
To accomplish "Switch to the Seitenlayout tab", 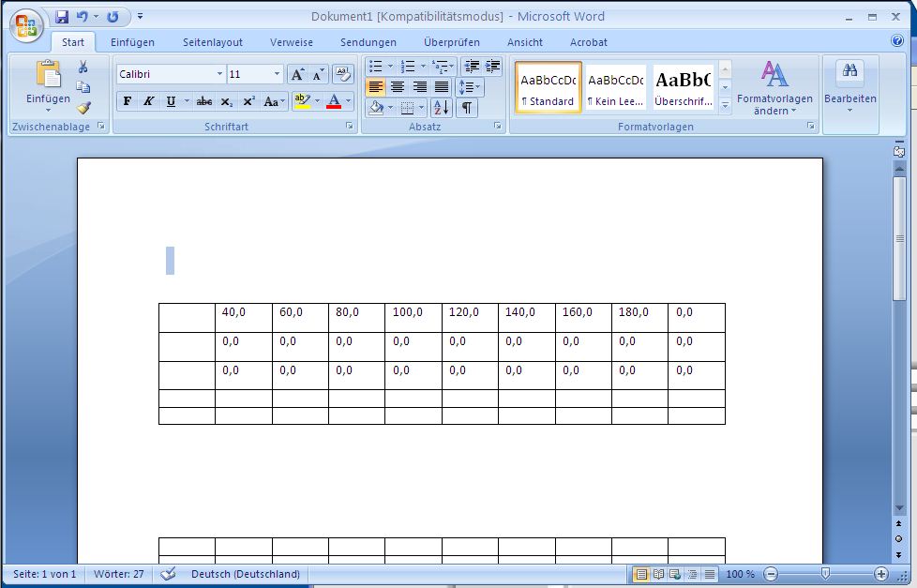I will coord(212,42).
